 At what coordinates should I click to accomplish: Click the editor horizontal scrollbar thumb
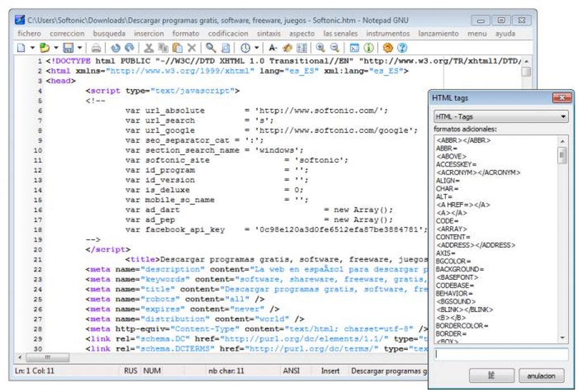tap(47, 357)
